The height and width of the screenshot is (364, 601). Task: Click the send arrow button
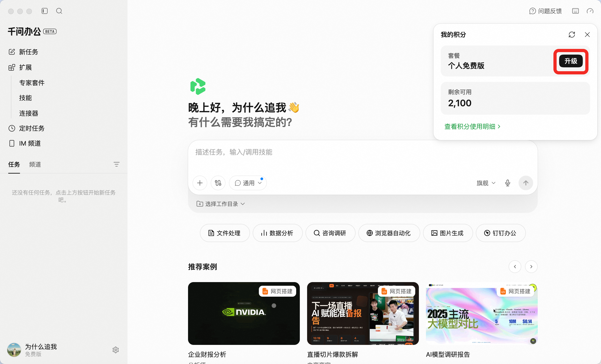[x=526, y=183]
